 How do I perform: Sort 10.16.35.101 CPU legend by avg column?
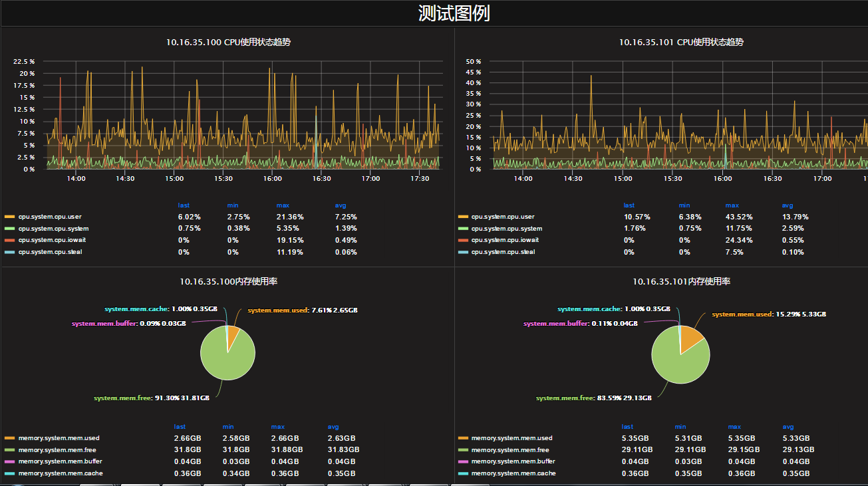pyautogui.click(x=788, y=205)
